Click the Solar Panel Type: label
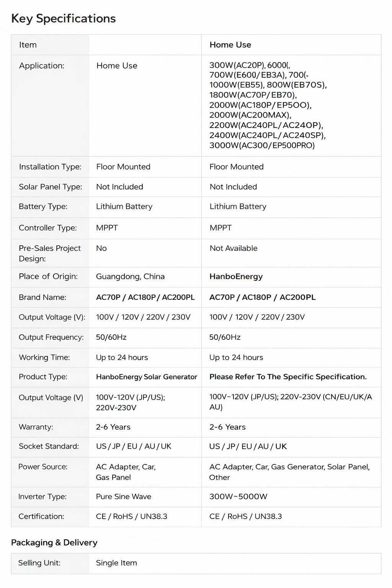 [51, 187]
